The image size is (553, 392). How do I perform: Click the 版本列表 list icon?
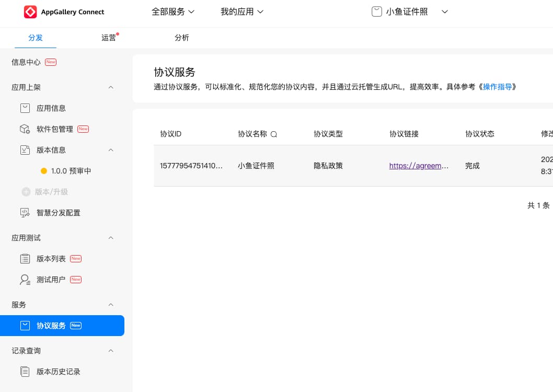click(x=25, y=259)
